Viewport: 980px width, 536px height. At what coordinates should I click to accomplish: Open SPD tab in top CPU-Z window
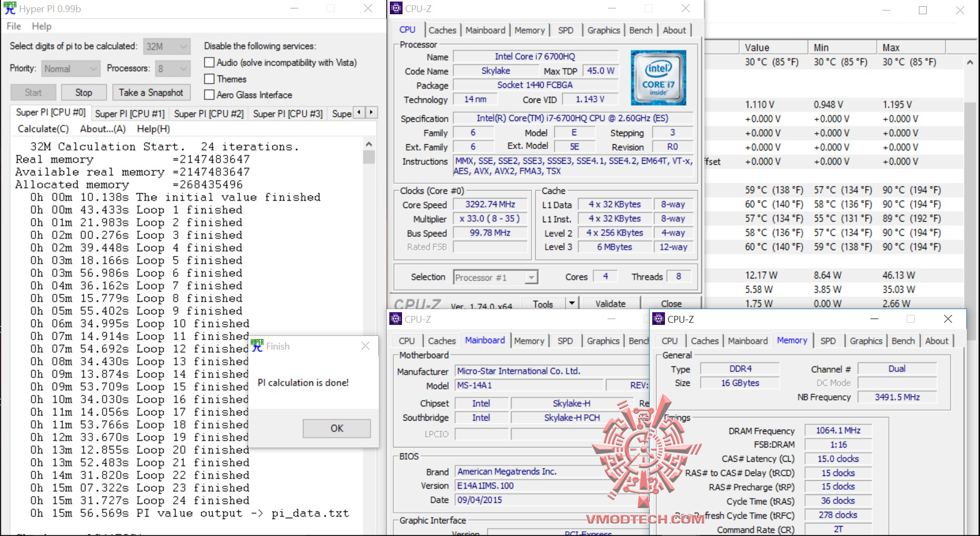click(566, 30)
